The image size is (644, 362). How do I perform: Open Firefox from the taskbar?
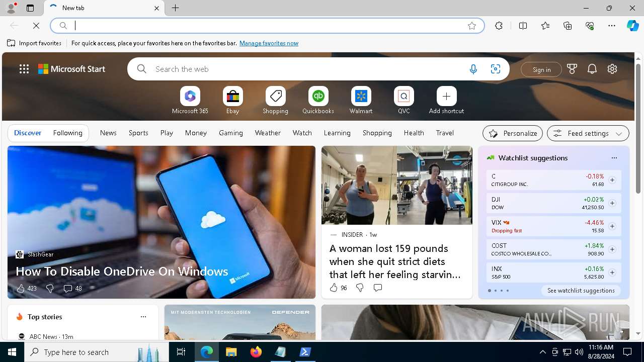click(256, 352)
